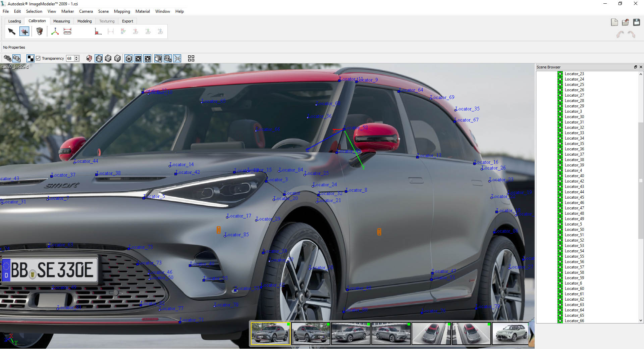644x349 pixels.
Task: Open the Camera menu
Action: pos(86,11)
